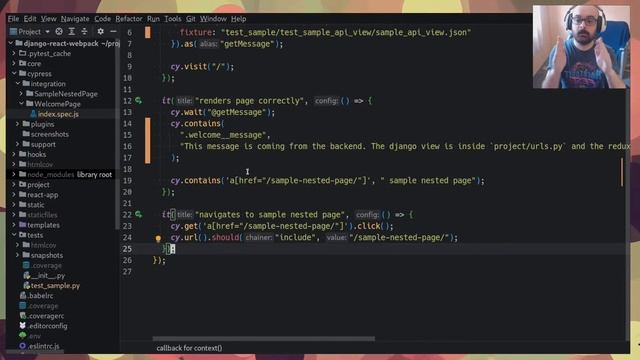The image size is (640, 360).
Task: Expand the static folder
Action: coord(14,204)
